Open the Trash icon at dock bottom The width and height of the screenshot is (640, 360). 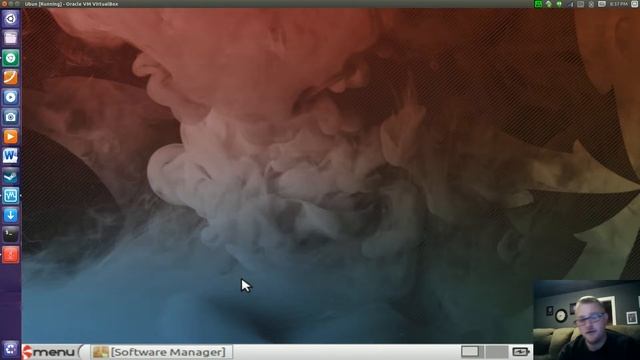coord(11,349)
